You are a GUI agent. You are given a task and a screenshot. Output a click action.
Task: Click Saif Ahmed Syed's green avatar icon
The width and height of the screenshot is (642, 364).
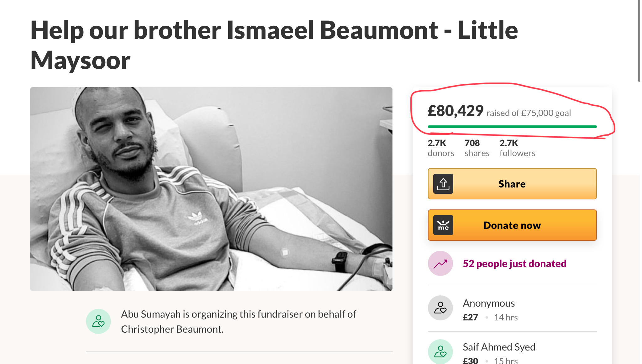[440, 352]
